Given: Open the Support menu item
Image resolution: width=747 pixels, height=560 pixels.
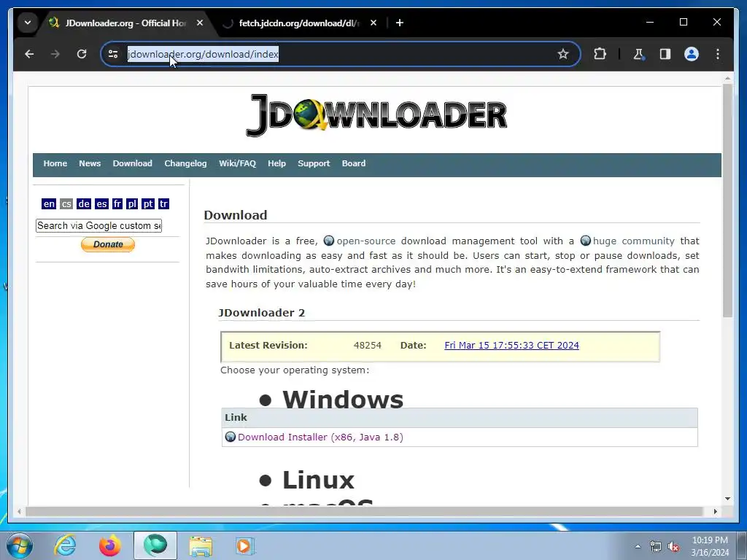Looking at the screenshot, I should click(x=314, y=163).
